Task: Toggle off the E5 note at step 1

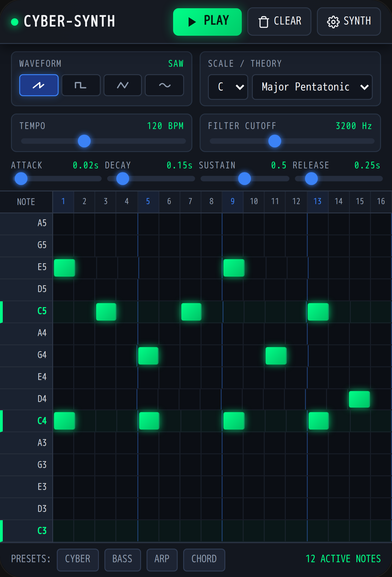Action: 64,268
